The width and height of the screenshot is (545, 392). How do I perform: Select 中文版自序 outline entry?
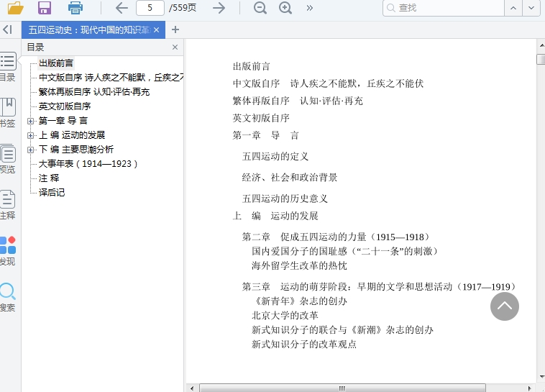pyautogui.click(x=111, y=78)
